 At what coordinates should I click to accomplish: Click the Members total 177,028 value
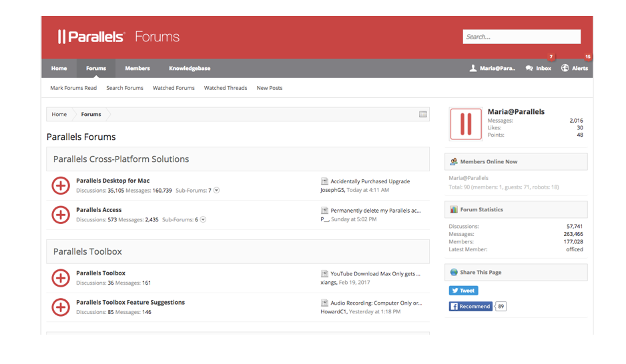(573, 242)
